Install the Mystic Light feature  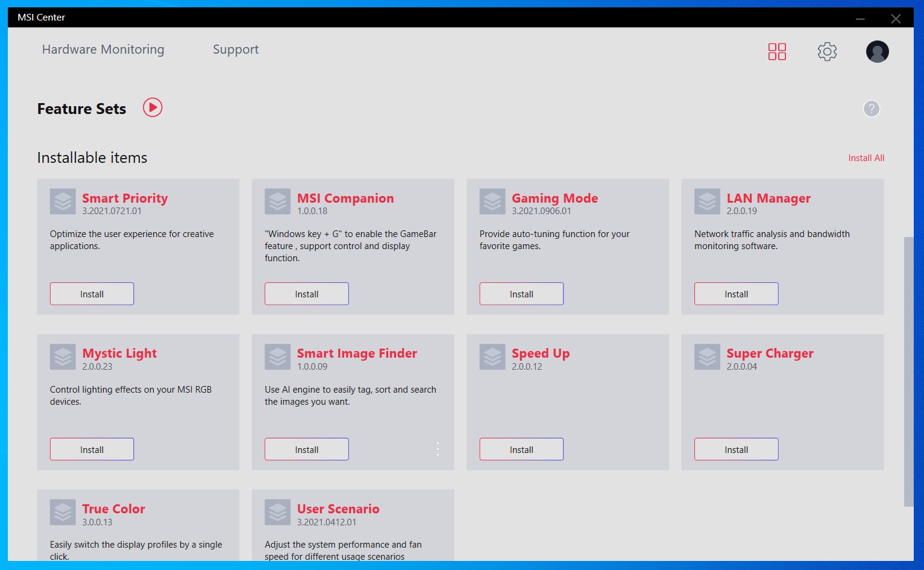92,449
